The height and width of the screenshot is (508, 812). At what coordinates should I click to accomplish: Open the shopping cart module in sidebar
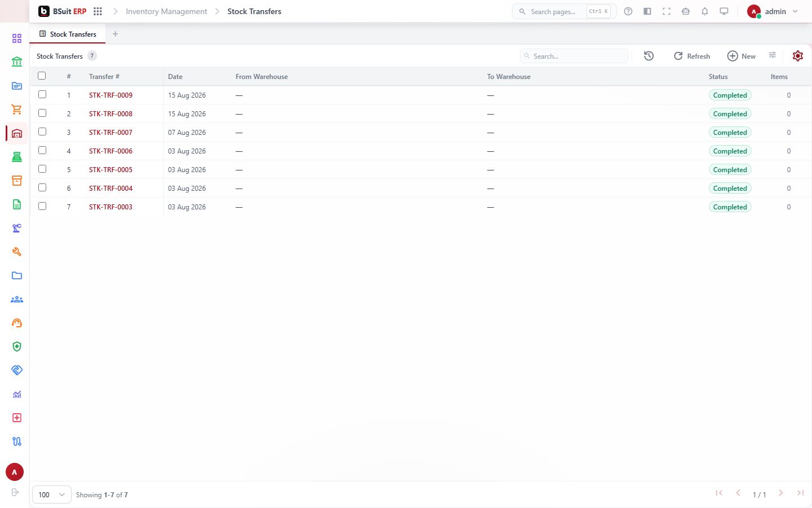click(17, 110)
